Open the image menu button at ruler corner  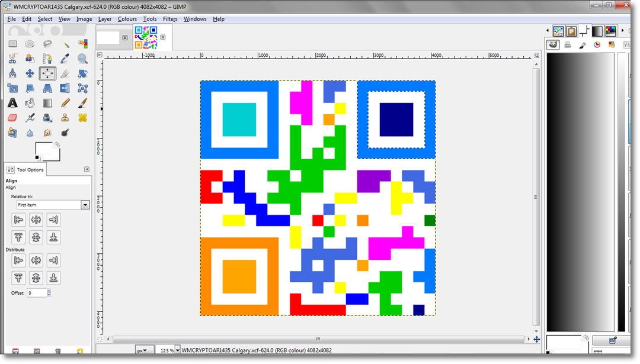(x=100, y=54)
